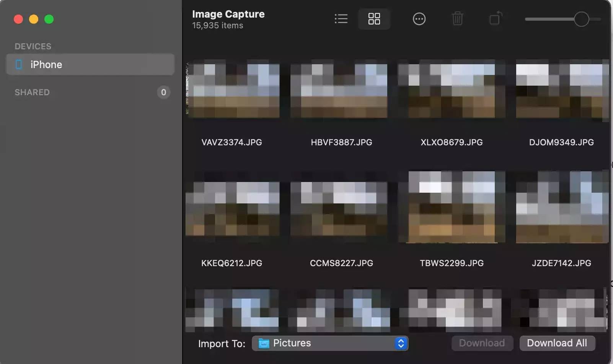Click the green full screen window button
The image size is (613, 364).
(x=49, y=19)
